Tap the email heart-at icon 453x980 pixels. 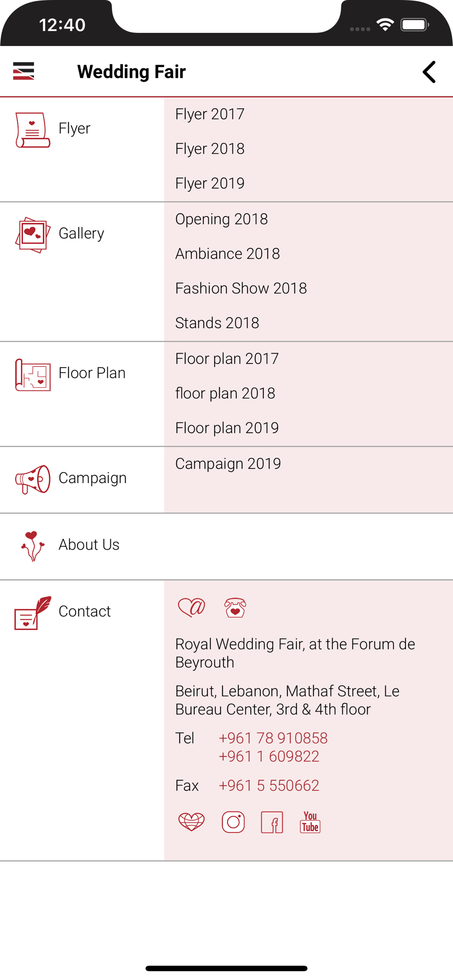192,608
